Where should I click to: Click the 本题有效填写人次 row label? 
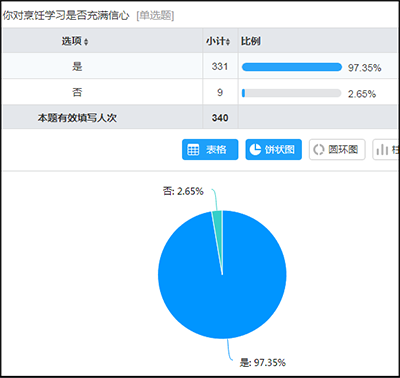(77, 118)
